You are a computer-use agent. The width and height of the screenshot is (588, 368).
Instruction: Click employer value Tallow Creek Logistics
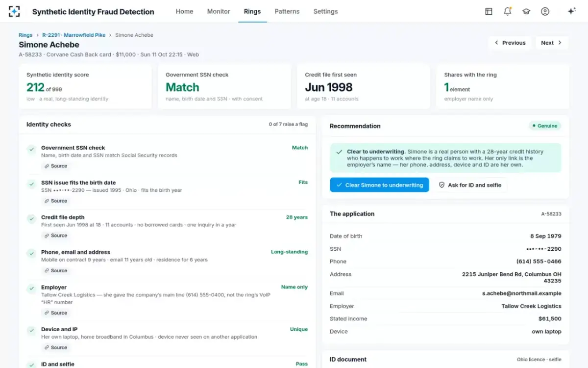coord(531,306)
